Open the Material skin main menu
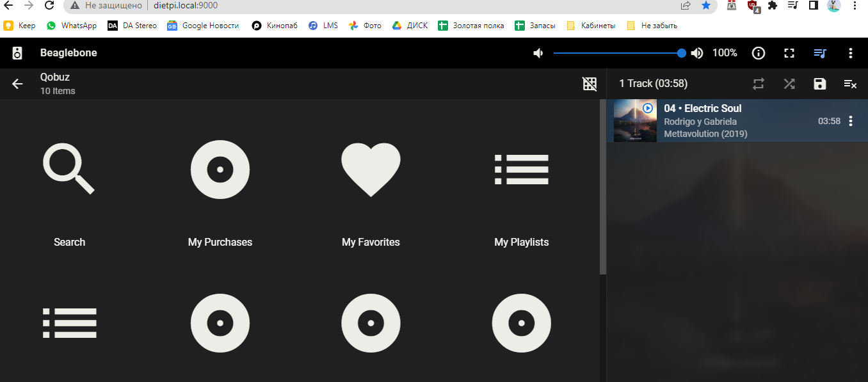The height and width of the screenshot is (382, 868). [x=851, y=53]
